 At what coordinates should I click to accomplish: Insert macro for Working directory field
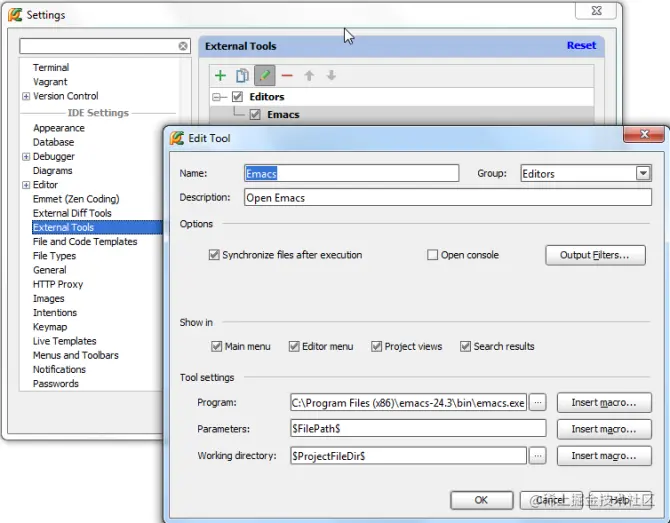[x=604, y=456]
